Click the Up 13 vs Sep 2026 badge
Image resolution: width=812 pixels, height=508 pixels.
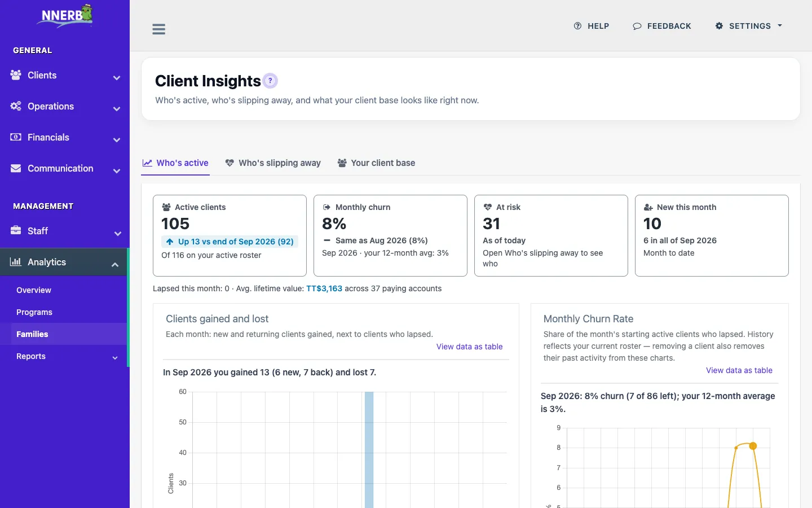click(x=230, y=242)
